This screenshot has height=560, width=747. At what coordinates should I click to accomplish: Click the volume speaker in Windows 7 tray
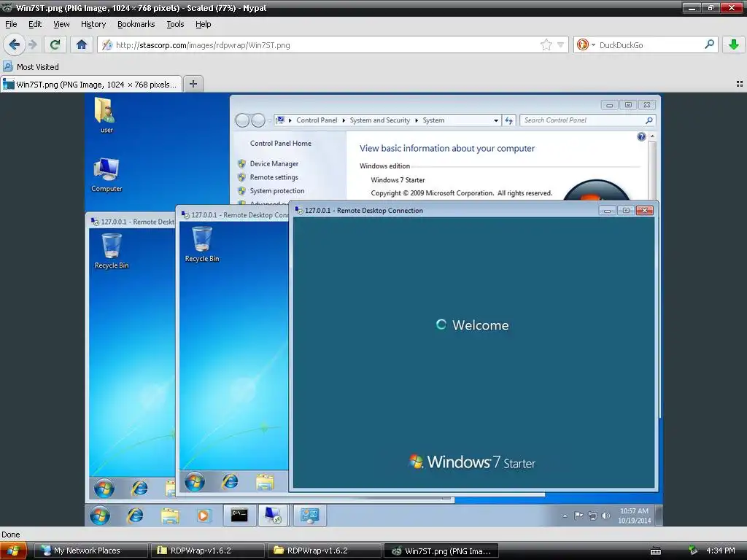point(606,516)
